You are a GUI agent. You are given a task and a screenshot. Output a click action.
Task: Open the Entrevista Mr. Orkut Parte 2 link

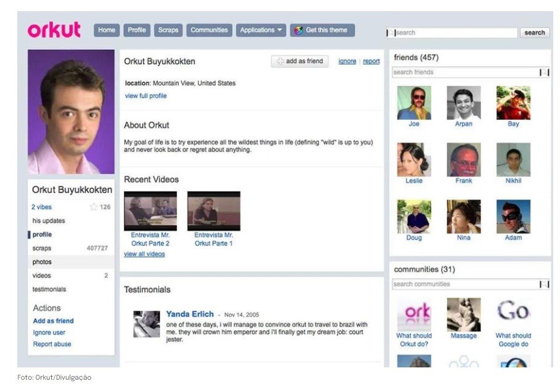coord(150,239)
